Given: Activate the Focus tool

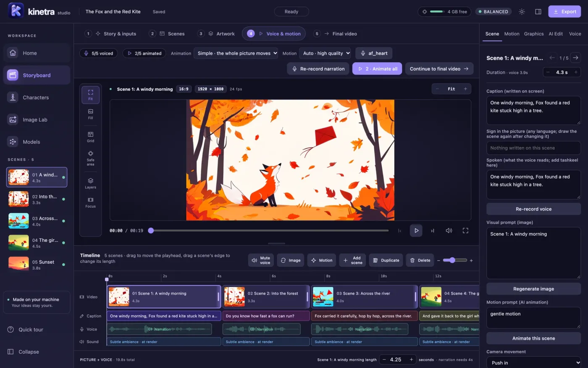Looking at the screenshot, I should 90,202.
